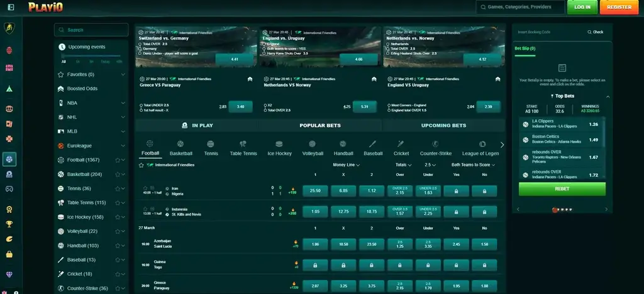Switch to the POPULAR BETS tab
The width and height of the screenshot is (644, 294).
[320, 126]
